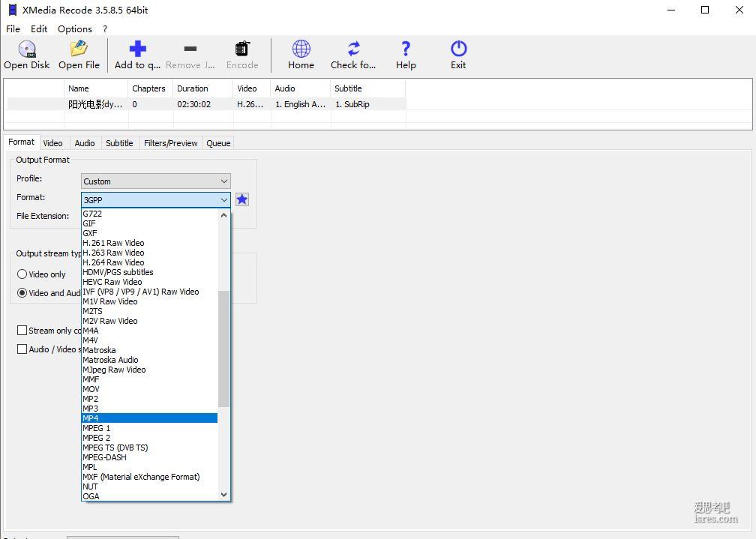Click the blue star favorite button
This screenshot has width=756, height=539.
242,199
